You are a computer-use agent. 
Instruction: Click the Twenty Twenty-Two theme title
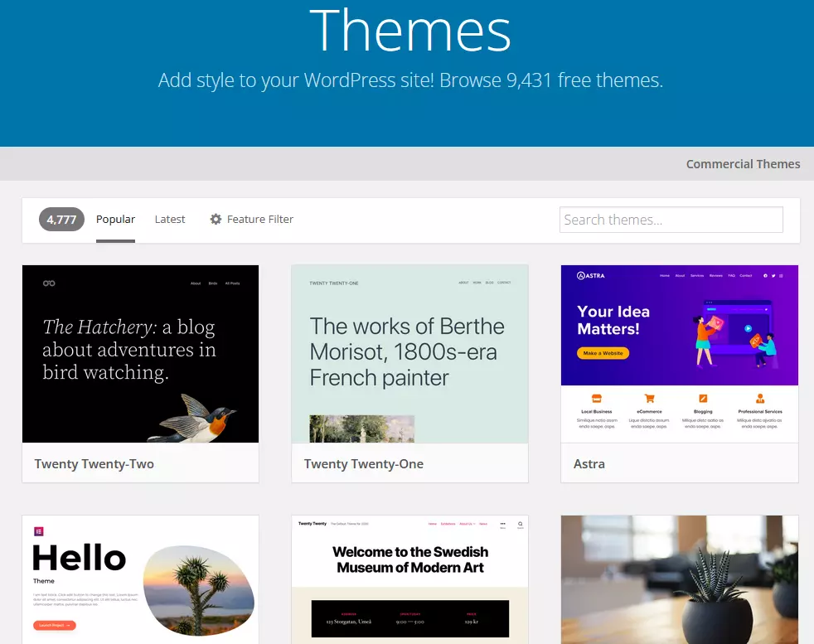click(x=94, y=464)
